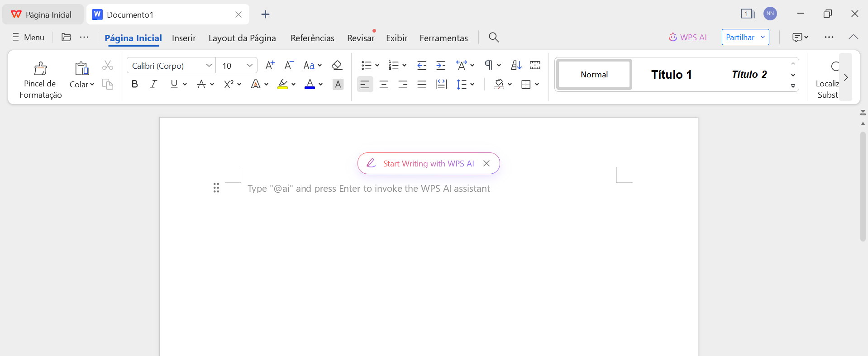
Task: Open the borders dropdown
Action: coord(537,84)
